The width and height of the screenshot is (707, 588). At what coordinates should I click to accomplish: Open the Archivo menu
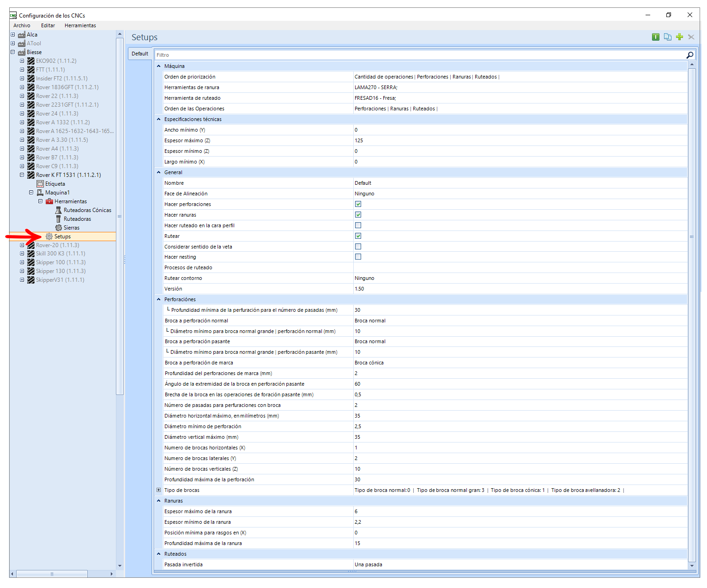(x=22, y=25)
